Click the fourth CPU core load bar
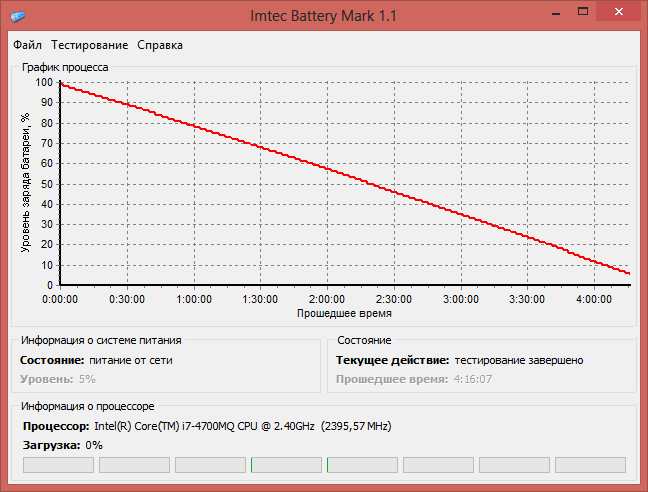This screenshot has width=648, height=492. pos(286,465)
